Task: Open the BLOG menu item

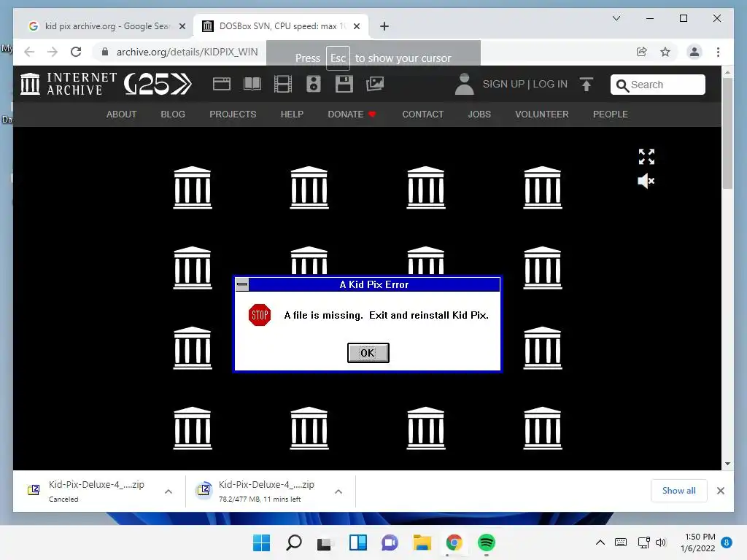Action: [173, 114]
